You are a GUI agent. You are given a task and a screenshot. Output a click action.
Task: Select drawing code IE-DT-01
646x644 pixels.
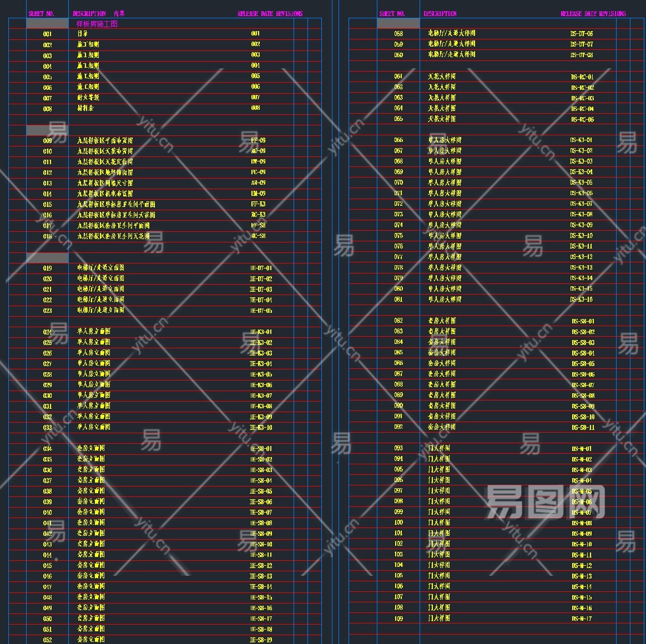point(261,268)
